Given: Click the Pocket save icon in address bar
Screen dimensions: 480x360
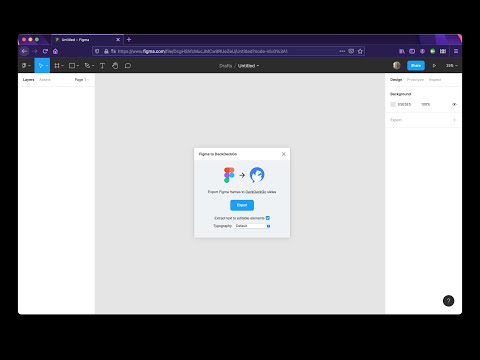Looking at the screenshot, I should tap(351, 51).
